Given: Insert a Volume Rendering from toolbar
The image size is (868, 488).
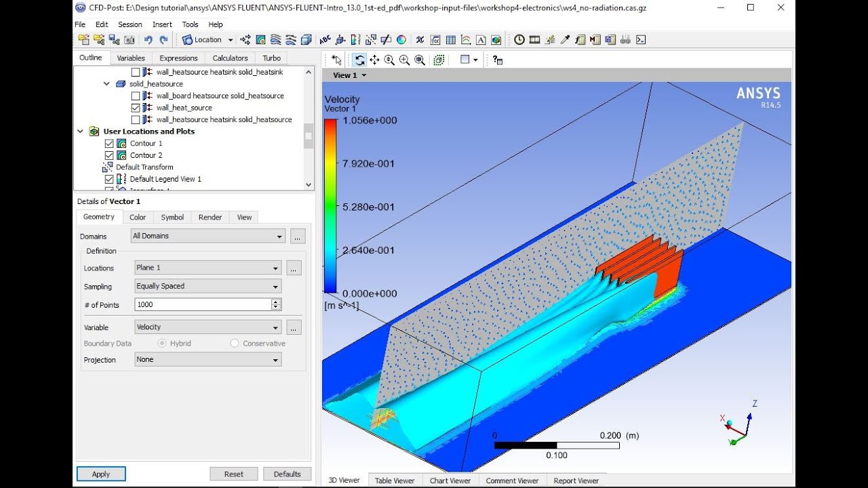Looking at the screenshot, I should (306, 40).
